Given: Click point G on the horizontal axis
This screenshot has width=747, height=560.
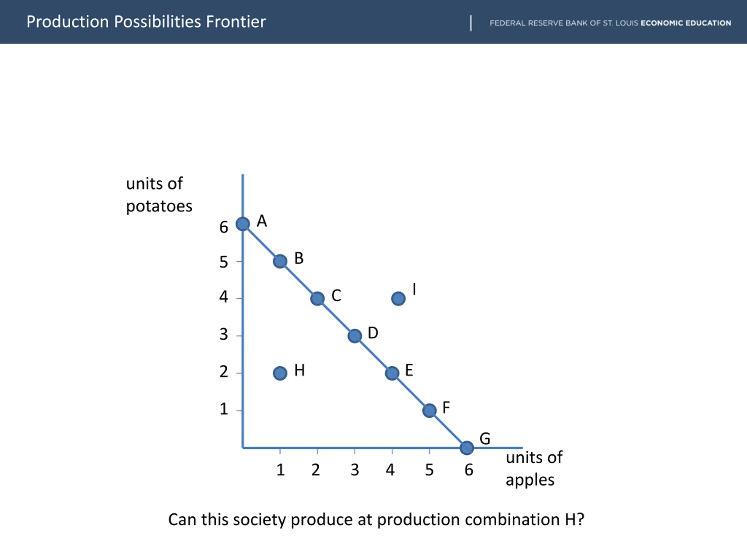Looking at the screenshot, I should tap(467, 448).
